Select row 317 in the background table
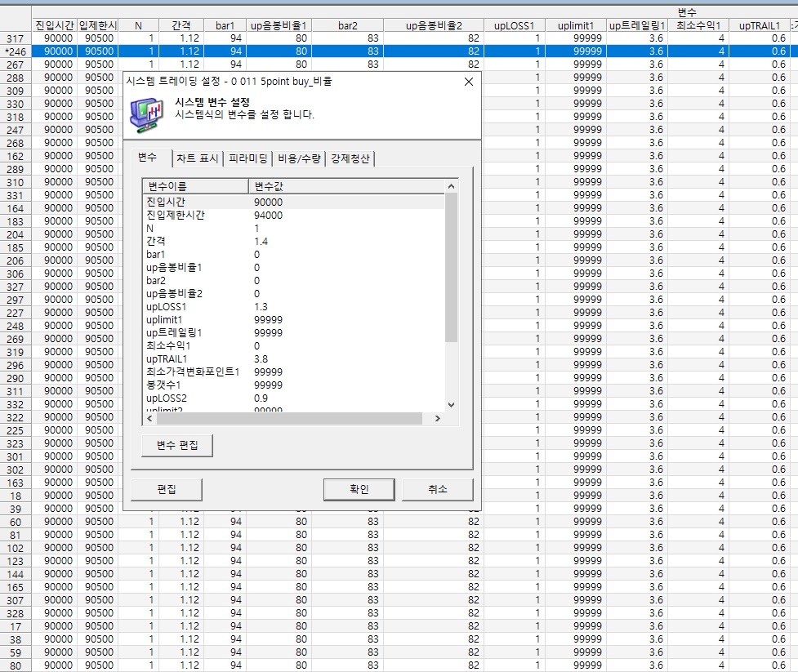Viewport: 798px width, 672px height. [15, 38]
